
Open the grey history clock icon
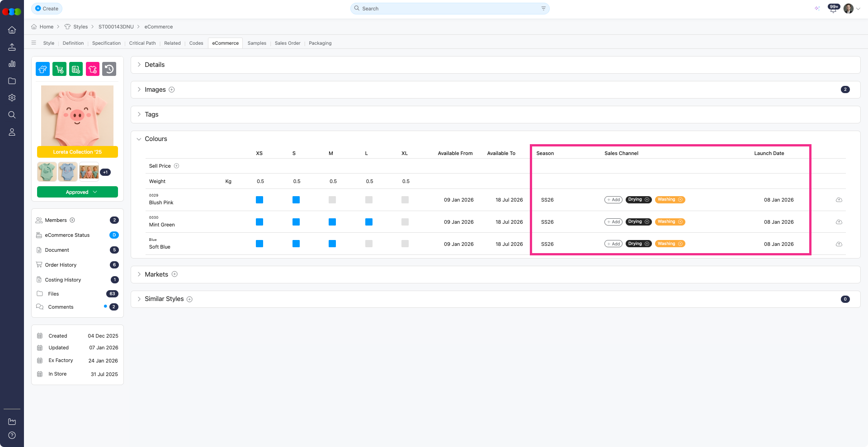click(109, 69)
